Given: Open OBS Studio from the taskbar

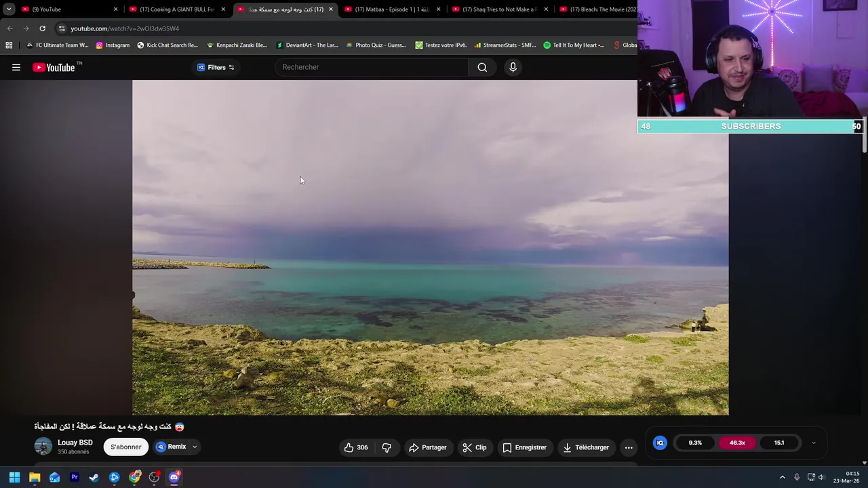Looking at the screenshot, I should coord(154,477).
